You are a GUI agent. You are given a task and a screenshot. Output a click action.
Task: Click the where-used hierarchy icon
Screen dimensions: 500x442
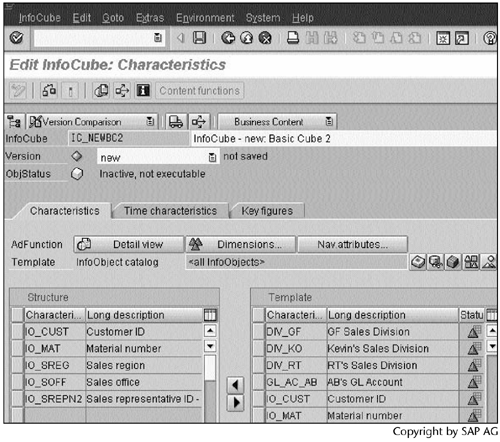click(122, 91)
